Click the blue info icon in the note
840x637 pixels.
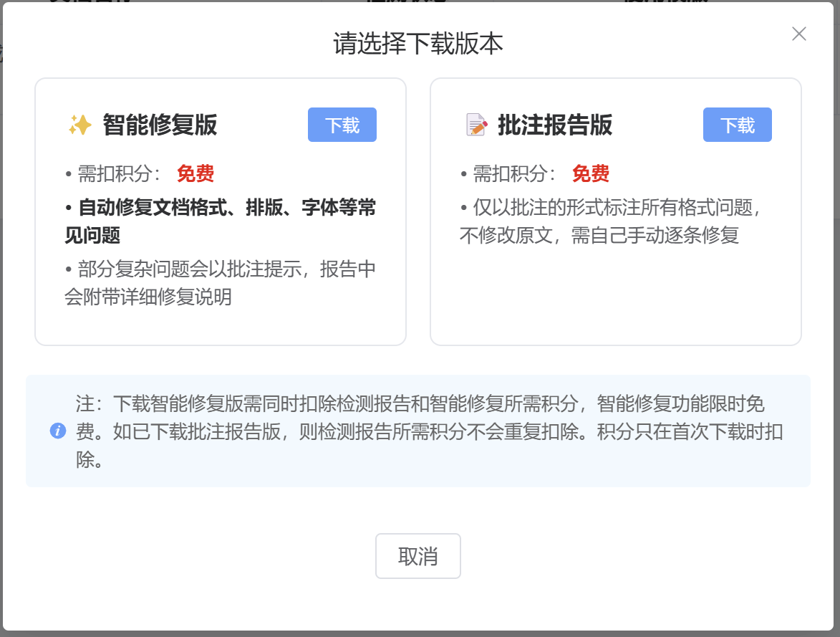(58, 431)
